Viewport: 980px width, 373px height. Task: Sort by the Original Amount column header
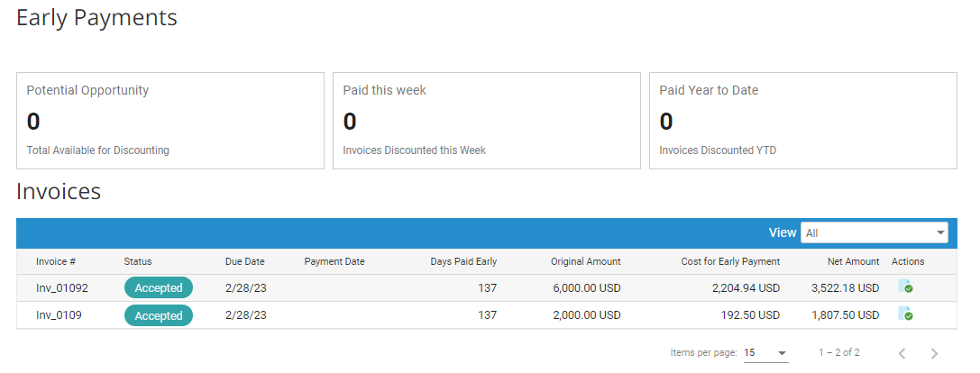585,261
